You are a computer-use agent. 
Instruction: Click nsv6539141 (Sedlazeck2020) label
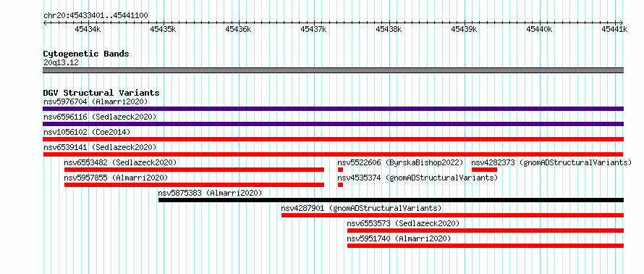100,147
